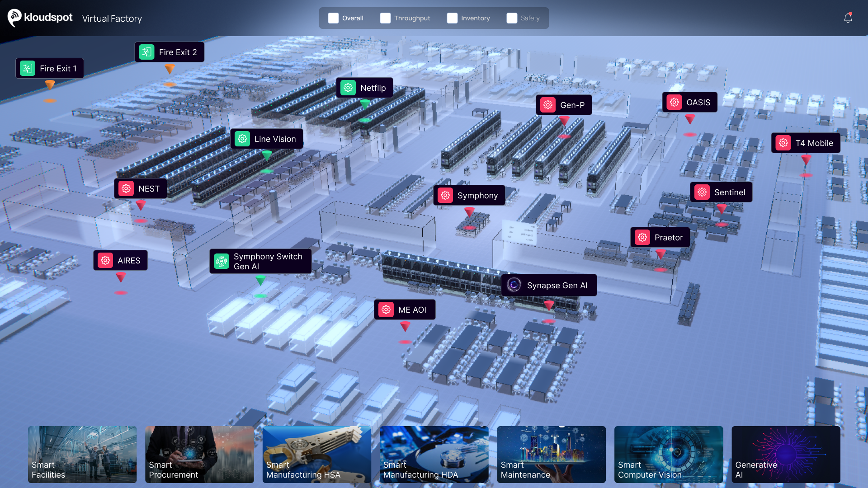Click the orange Fire Exit 2 pin marker

click(170, 69)
